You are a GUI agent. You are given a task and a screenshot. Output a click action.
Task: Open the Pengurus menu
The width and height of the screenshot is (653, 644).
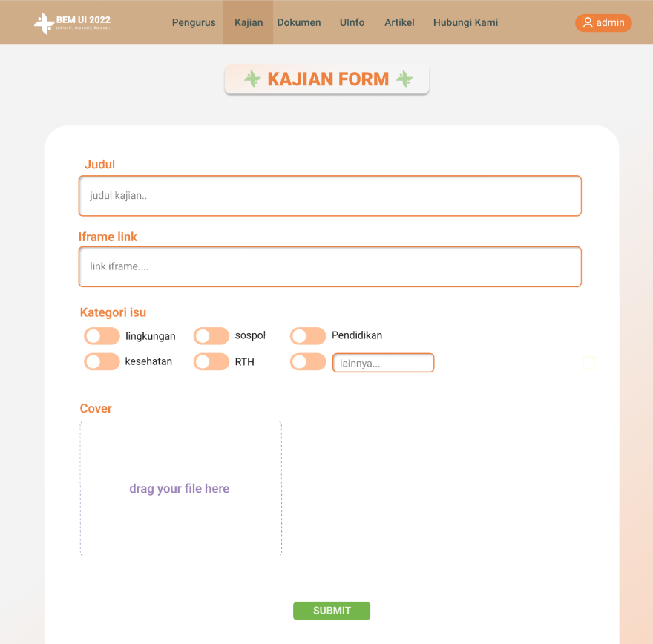click(x=194, y=22)
